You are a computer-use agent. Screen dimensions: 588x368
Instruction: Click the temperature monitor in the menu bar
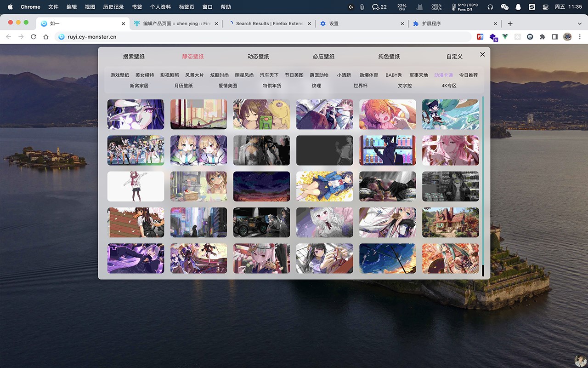click(464, 7)
